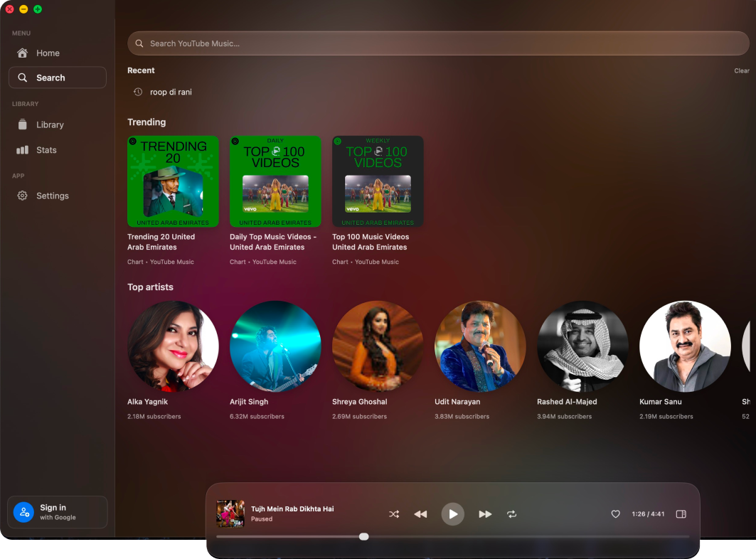Select the Search item in the sidebar
Viewport: 756px width, 559px height.
(58, 78)
